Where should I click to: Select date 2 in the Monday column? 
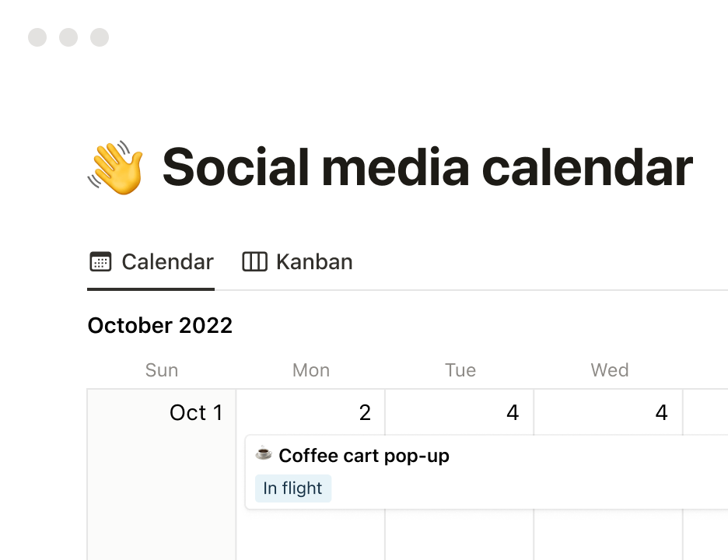365,412
